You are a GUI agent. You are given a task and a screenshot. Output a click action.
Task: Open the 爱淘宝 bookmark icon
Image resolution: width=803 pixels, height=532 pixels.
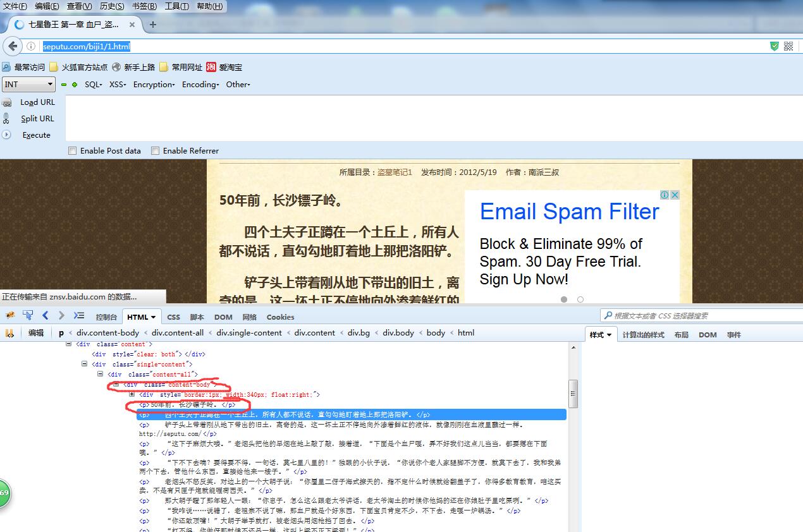pos(211,67)
